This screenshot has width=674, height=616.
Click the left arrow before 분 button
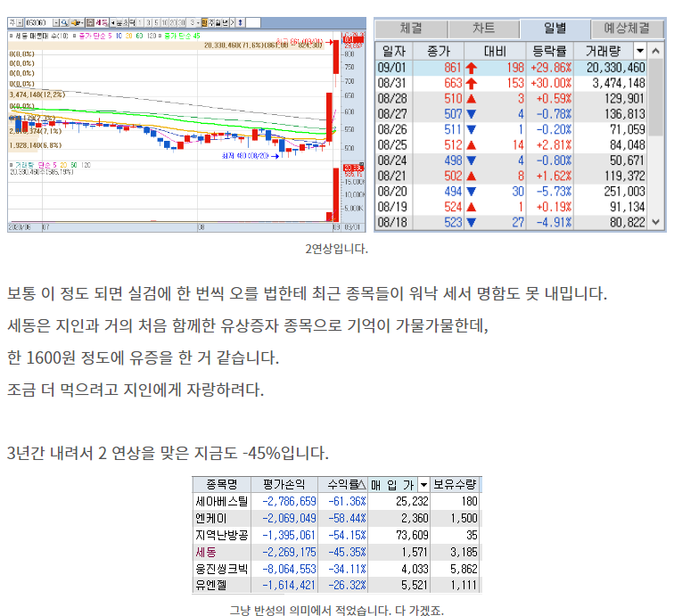[x=112, y=23]
